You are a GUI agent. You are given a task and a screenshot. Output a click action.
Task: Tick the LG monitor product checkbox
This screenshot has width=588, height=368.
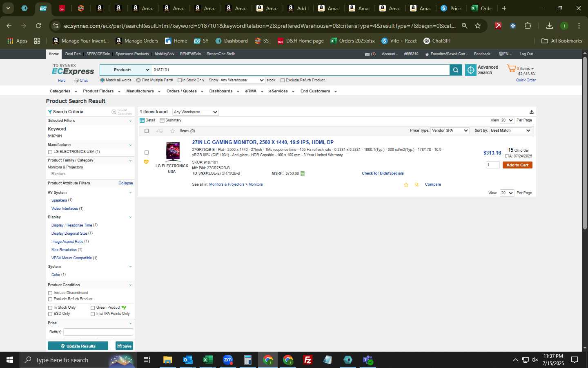(147, 153)
